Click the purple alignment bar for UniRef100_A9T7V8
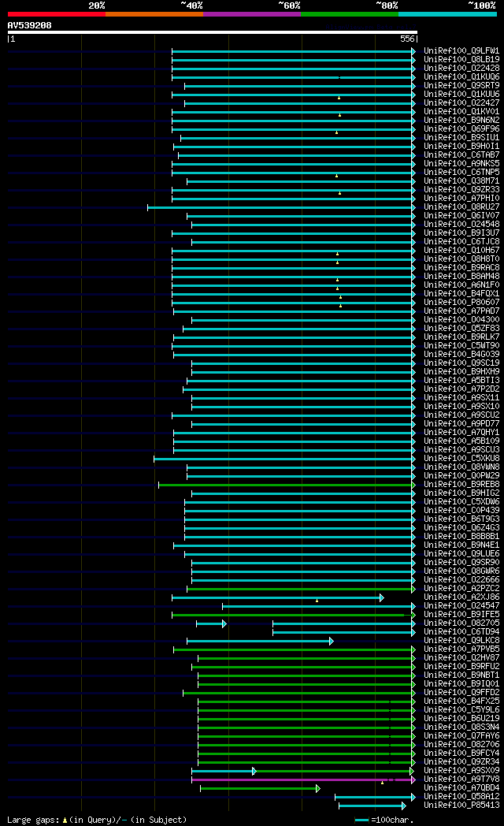Screen dimensions: 504x826 click(x=303, y=780)
